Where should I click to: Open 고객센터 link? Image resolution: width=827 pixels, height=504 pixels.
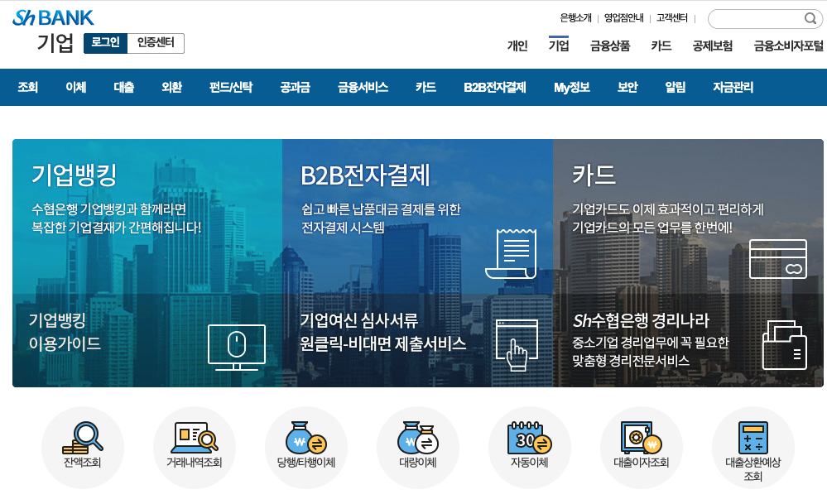coord(671,18)
